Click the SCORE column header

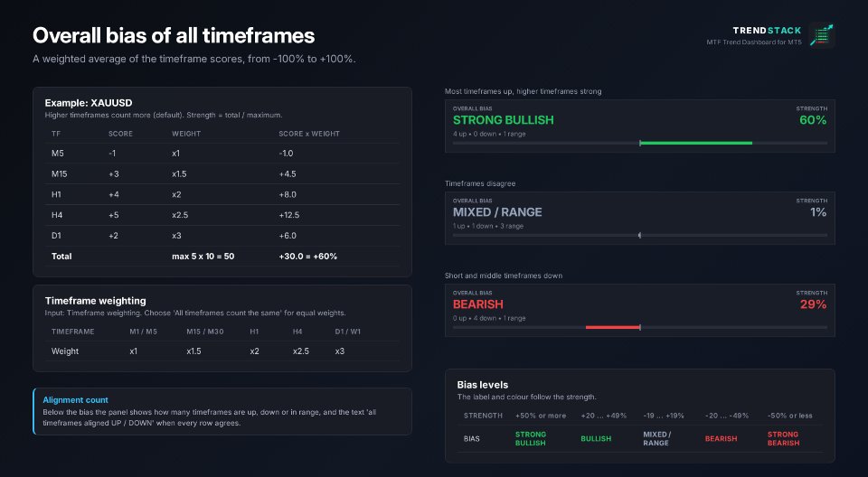pos(120,134)
